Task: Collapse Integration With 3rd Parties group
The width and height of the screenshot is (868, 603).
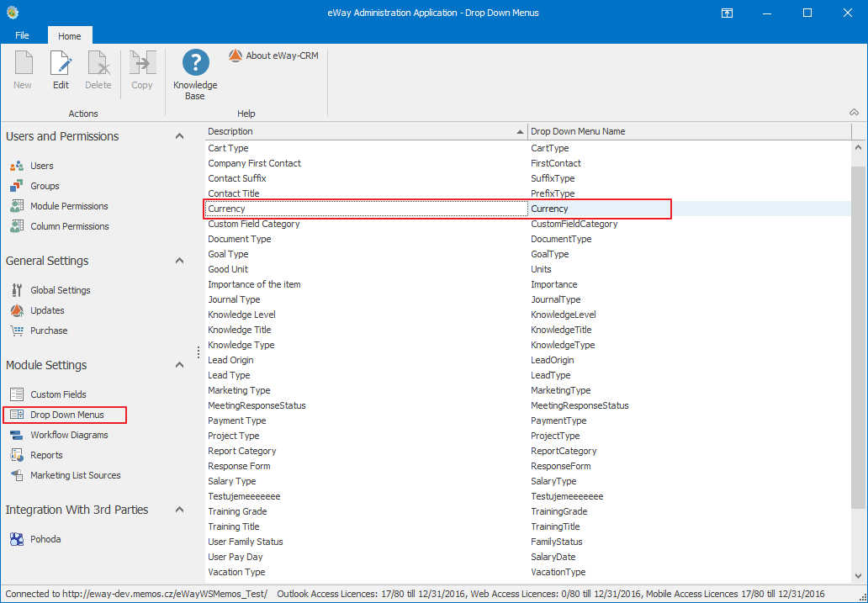Action: [x=179, y=510]
